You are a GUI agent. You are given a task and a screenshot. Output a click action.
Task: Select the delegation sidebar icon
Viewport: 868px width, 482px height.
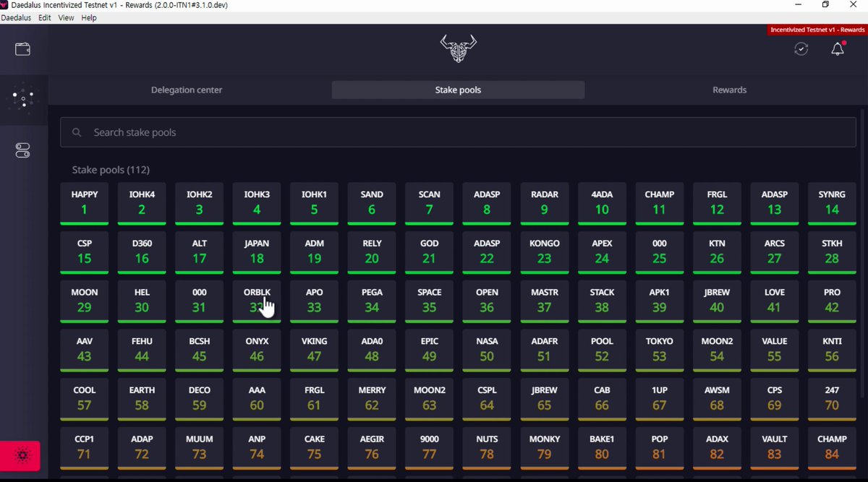click(22, 100)
